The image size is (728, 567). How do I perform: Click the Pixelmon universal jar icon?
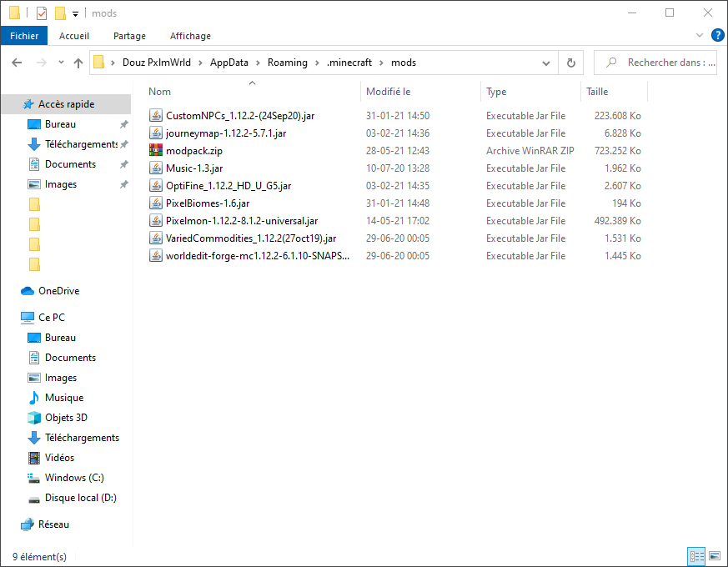156,221
